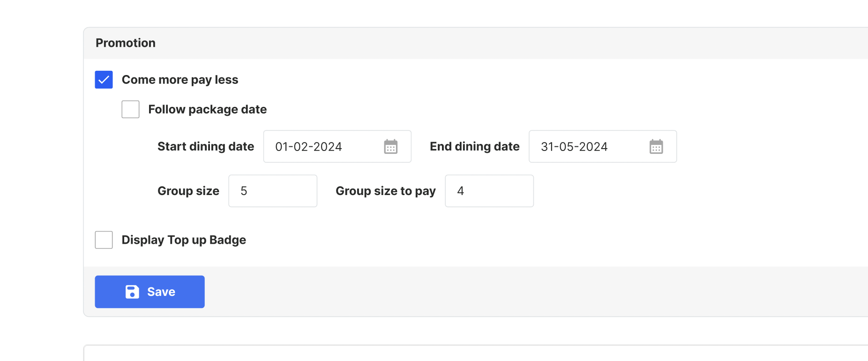Focus the Group size input box
The height and width of the screenshot is (361, 868).
point(273,191)
